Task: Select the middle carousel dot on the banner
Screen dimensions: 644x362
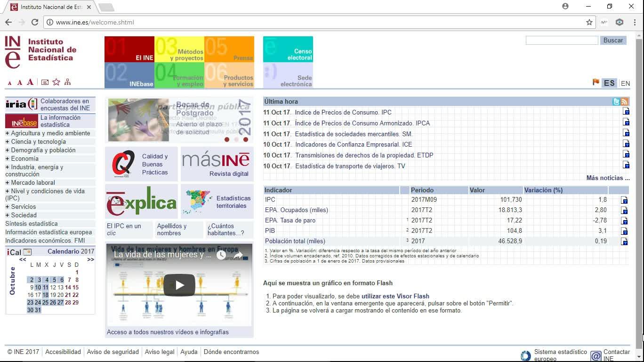Action: pos(236,140)
